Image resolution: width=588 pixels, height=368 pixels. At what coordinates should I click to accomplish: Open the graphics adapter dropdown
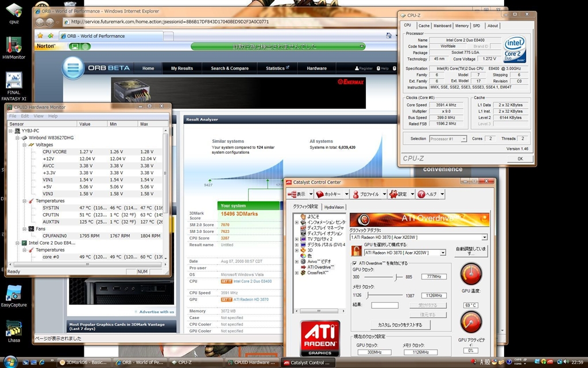(484, 237)
